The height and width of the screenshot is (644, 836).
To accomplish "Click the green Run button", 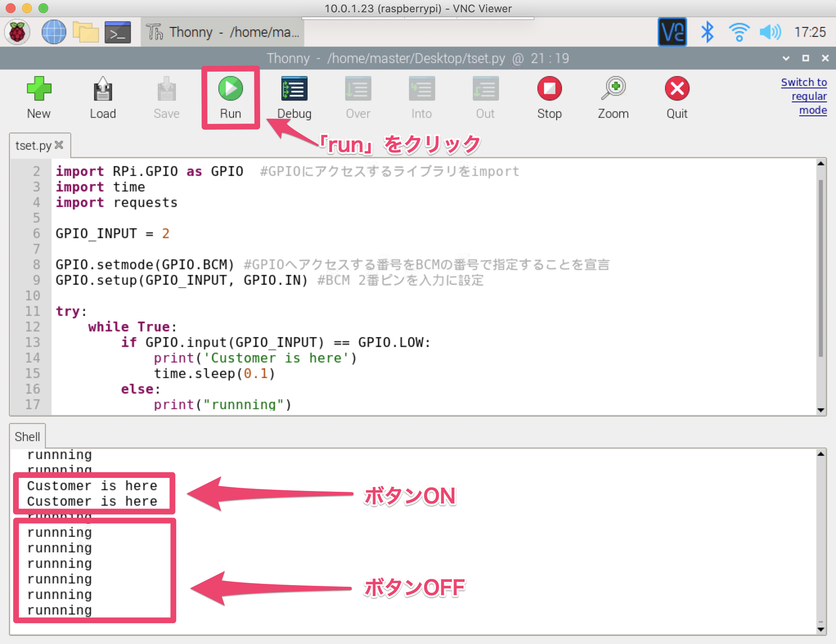I will [230, 89].
